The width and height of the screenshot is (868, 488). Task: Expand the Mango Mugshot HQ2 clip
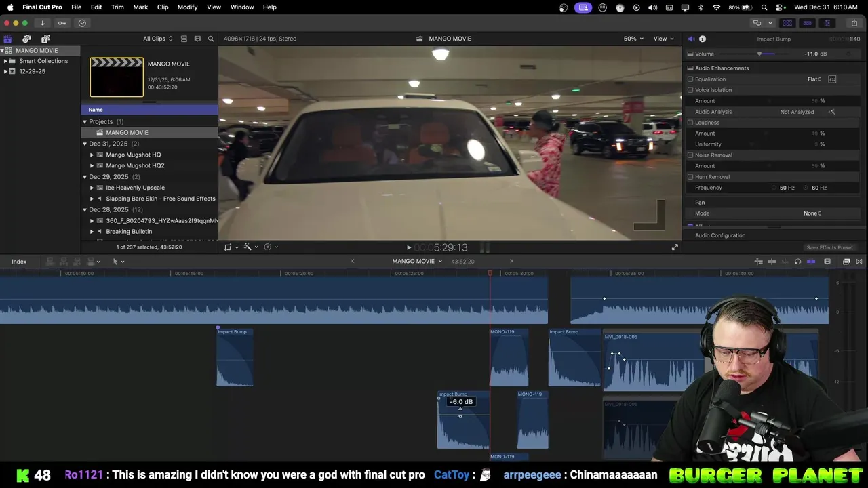92,166
